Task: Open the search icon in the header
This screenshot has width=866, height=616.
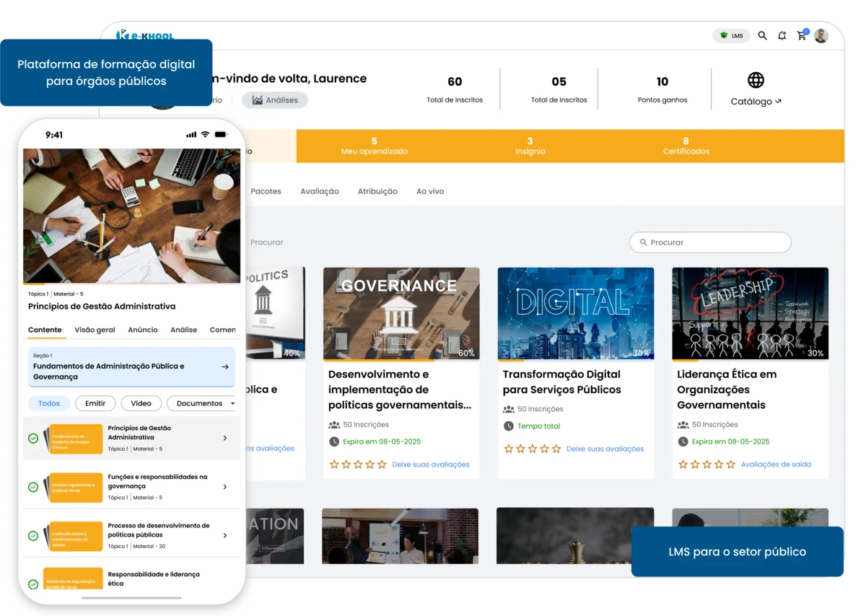Action: (762, 35)
